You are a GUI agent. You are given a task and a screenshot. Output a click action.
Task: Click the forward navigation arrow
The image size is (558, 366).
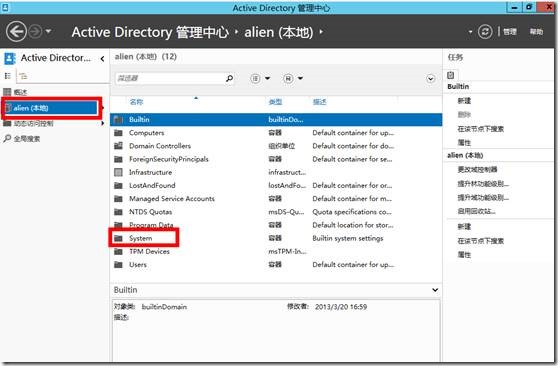(35, 32)
